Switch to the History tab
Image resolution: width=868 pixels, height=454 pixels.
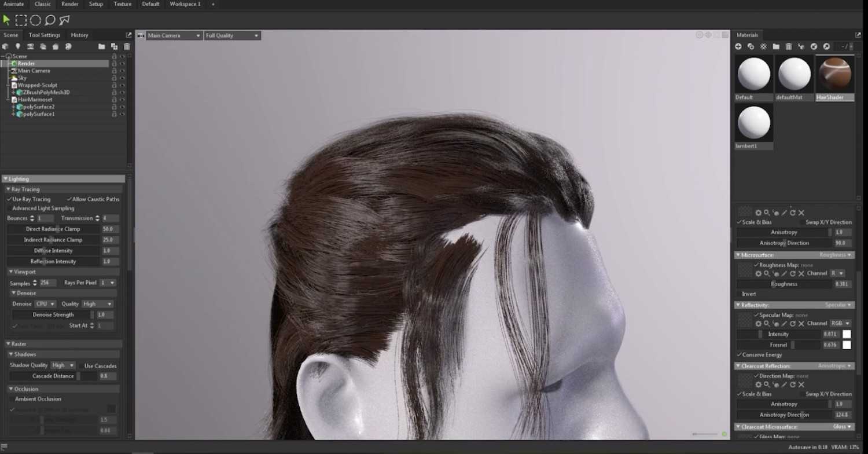79,35
